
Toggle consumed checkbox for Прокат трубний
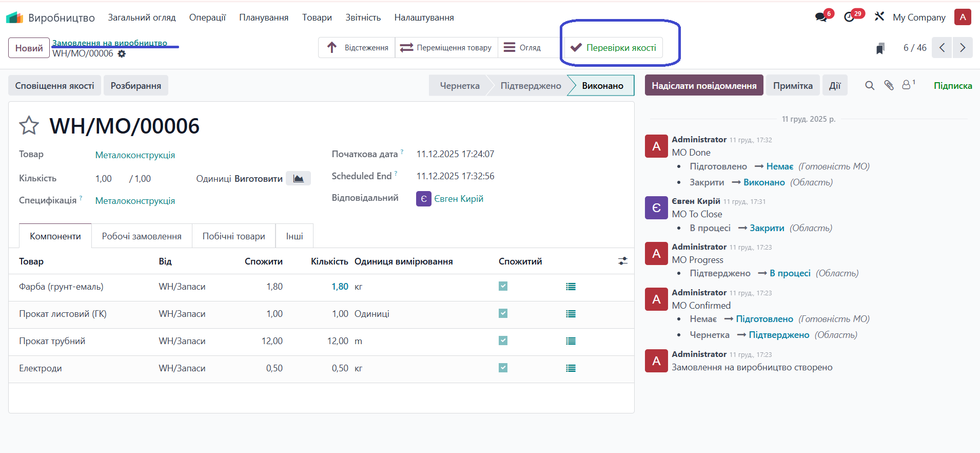pos(503,341)
